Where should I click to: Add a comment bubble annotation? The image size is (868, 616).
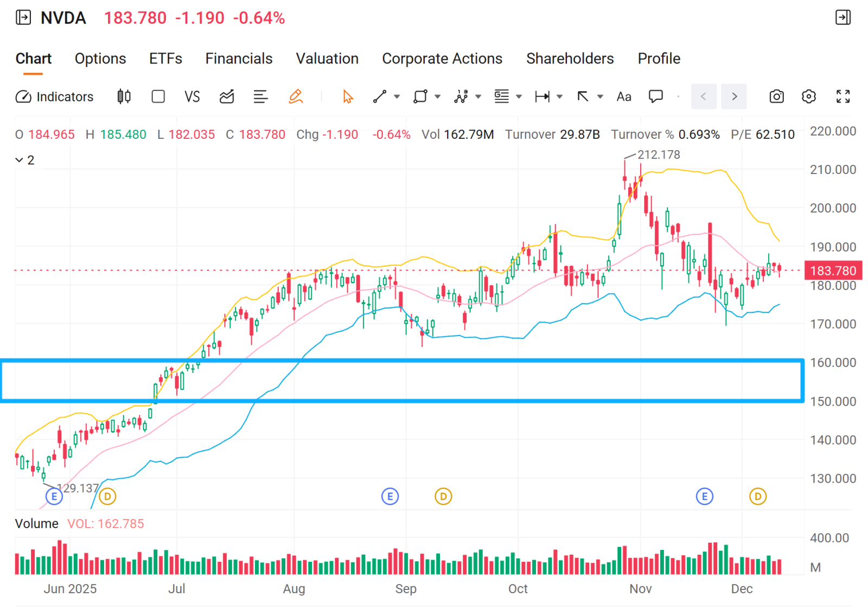click(x=656, y=97)
